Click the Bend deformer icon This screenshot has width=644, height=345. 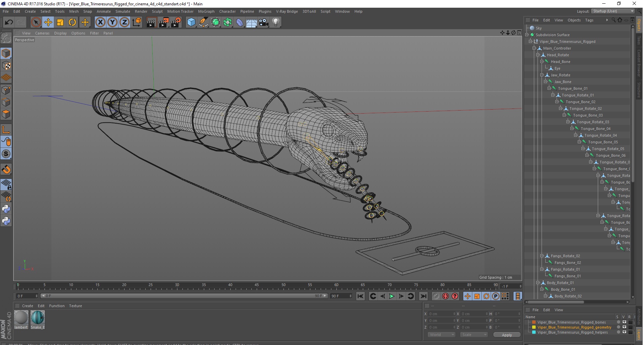point(240,22)
